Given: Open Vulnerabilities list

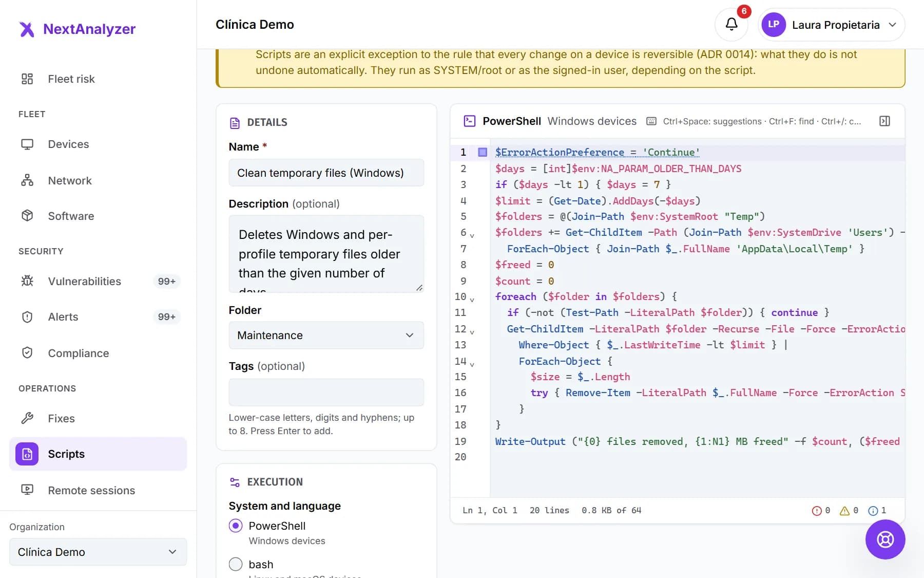Looking at the screenshot, I should 98,282.
